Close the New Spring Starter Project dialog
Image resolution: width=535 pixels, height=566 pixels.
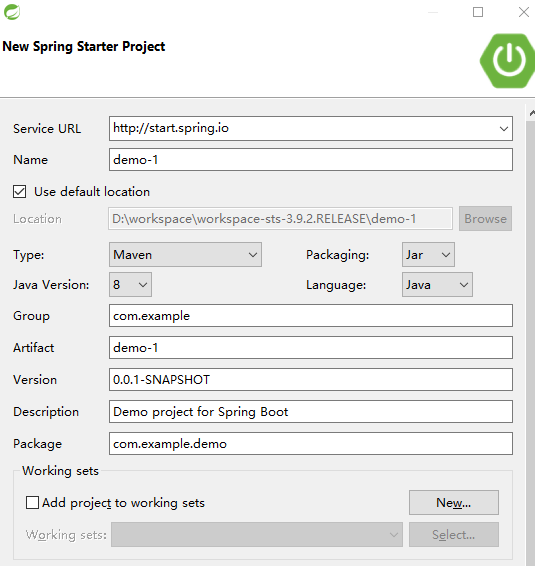(x=523, y=12)
